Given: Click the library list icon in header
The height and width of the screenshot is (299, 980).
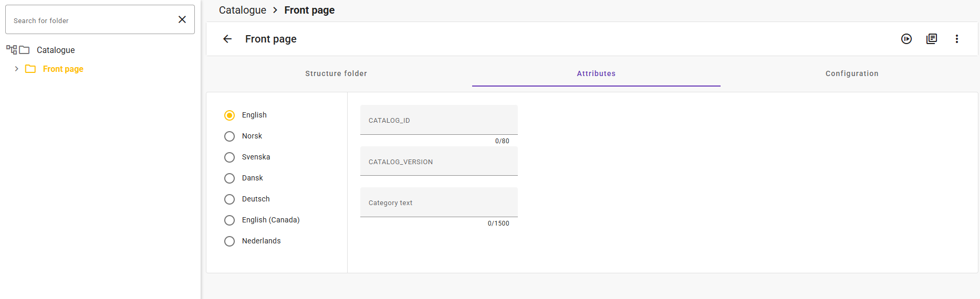Looking at the screenshot, I should 932,39.
